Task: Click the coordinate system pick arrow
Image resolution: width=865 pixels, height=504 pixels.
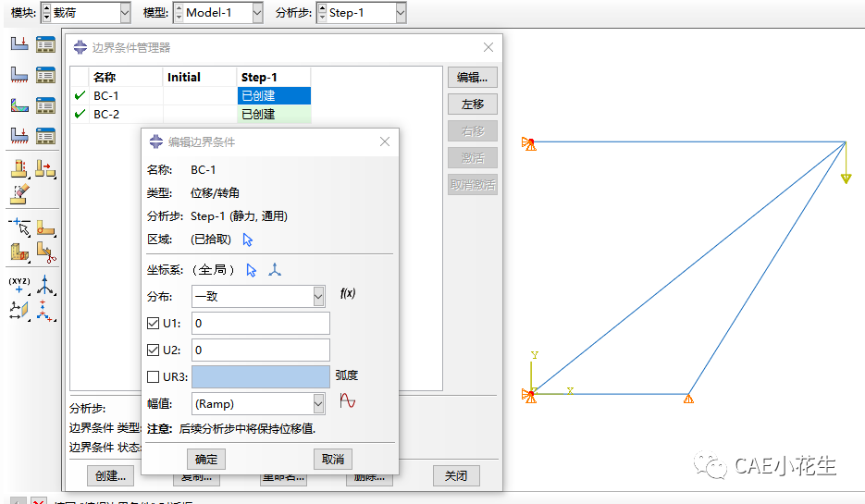Action: click(252, 270)
